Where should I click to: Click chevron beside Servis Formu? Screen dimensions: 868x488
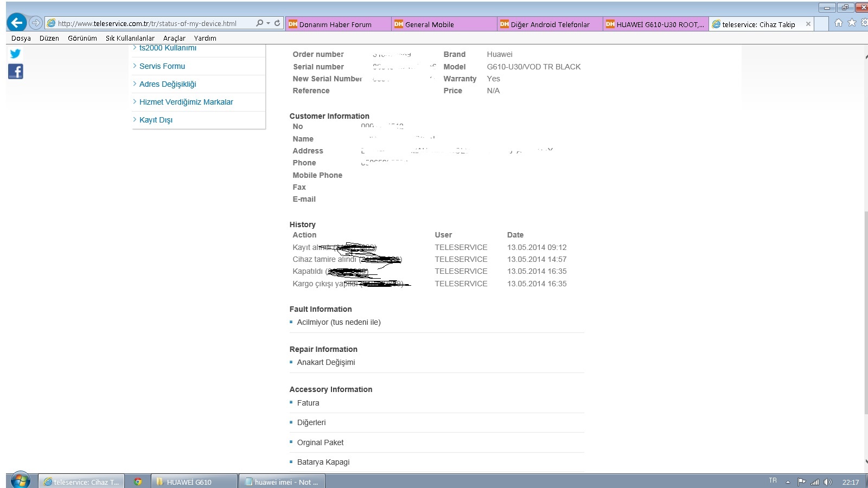point(135,66)
